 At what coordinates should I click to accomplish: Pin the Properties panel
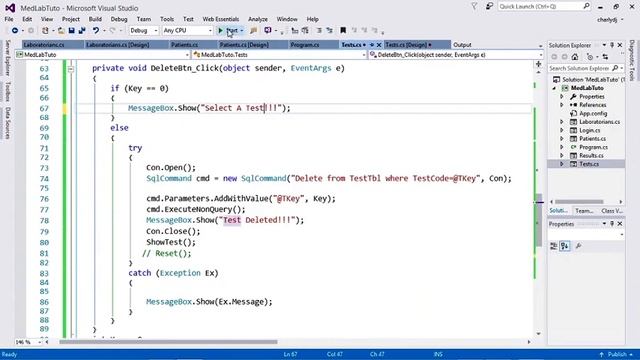612,224
